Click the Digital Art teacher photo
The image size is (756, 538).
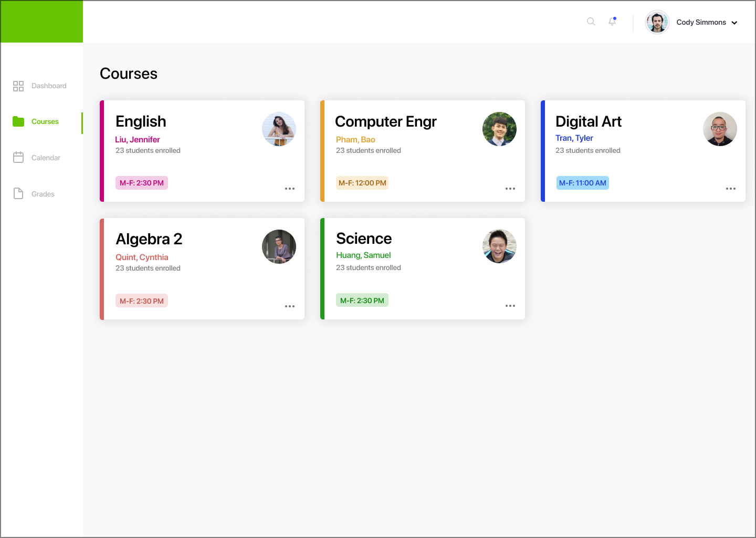(x=720, y=129)
